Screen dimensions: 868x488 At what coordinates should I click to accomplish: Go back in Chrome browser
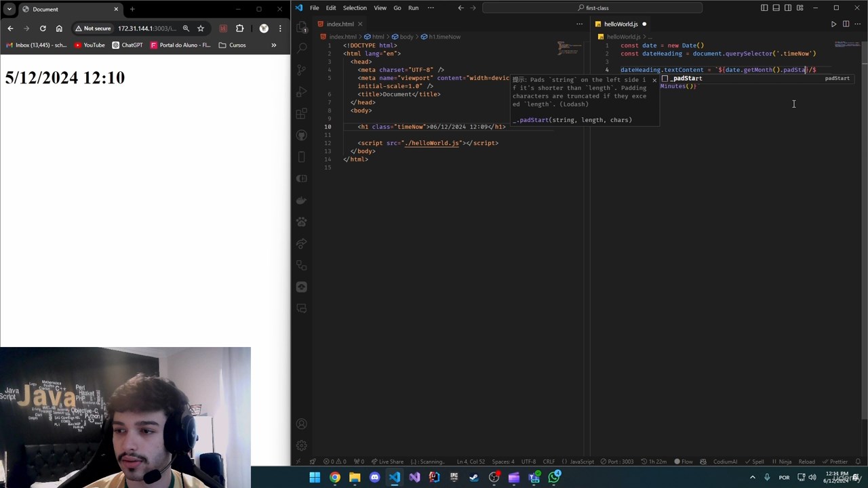10,28
